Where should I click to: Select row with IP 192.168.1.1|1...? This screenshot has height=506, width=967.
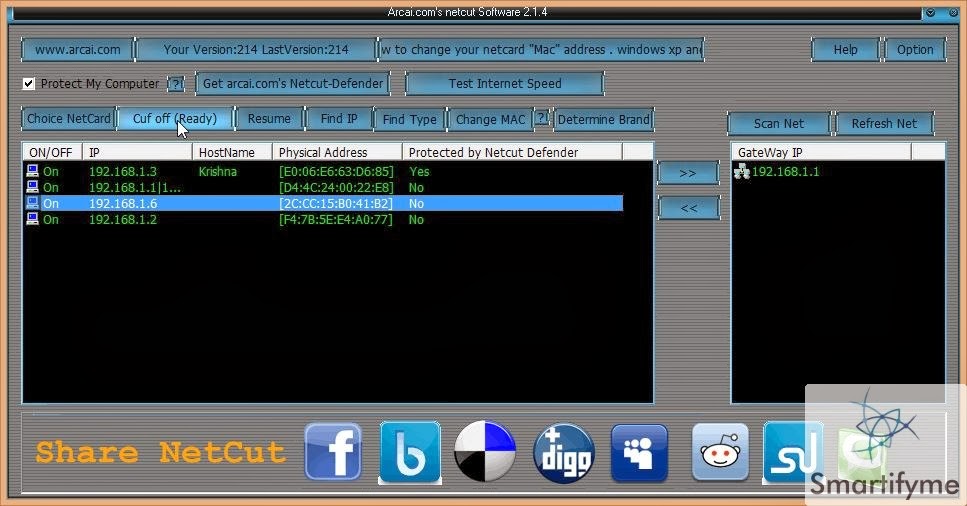point(323,188)
